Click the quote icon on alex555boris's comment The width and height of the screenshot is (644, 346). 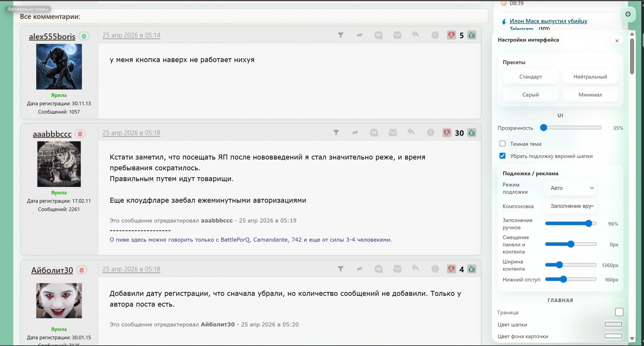pos(378,35)
